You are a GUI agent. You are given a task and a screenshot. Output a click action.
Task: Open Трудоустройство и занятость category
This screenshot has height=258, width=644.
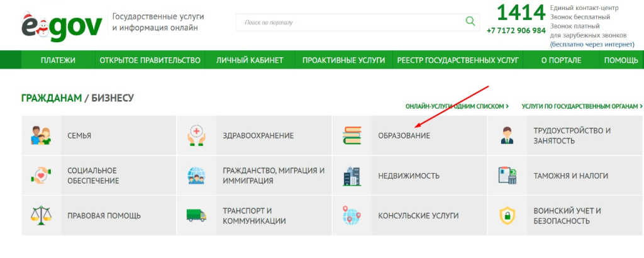click(x=565, y=135)
